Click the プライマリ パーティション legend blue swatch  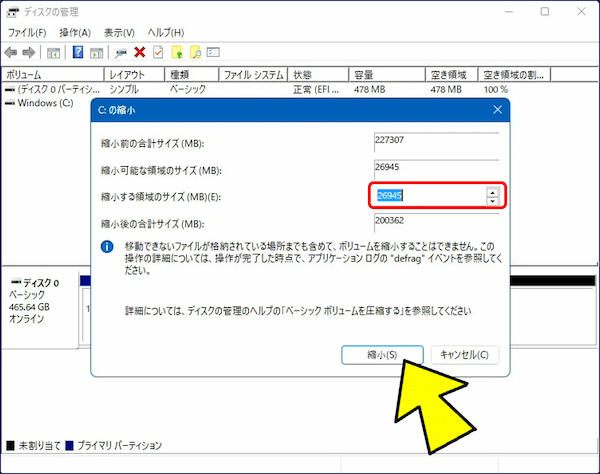pos(69,446)
